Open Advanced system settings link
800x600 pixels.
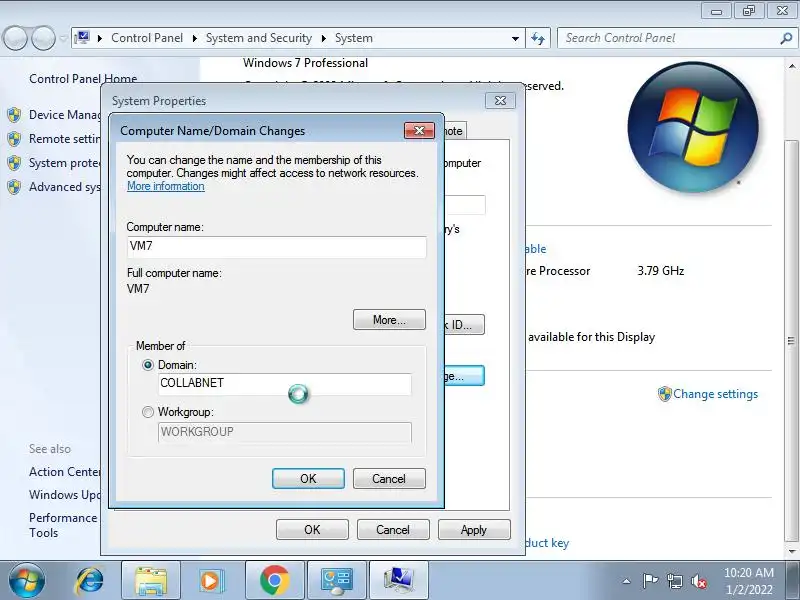point(65,187)
